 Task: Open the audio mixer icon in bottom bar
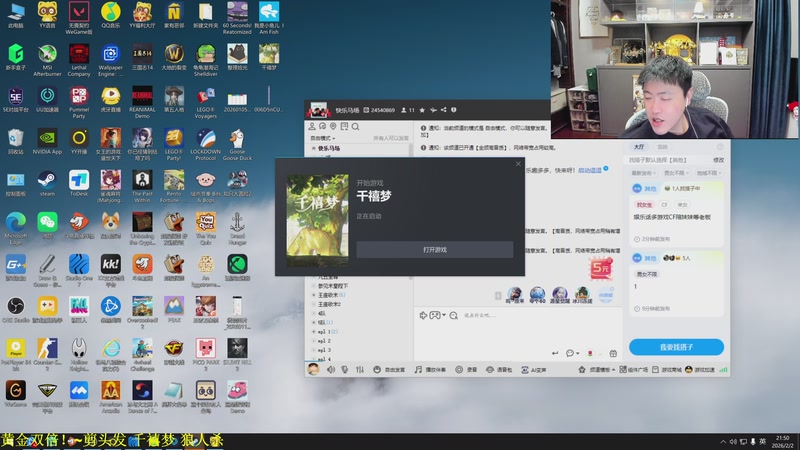360,369
